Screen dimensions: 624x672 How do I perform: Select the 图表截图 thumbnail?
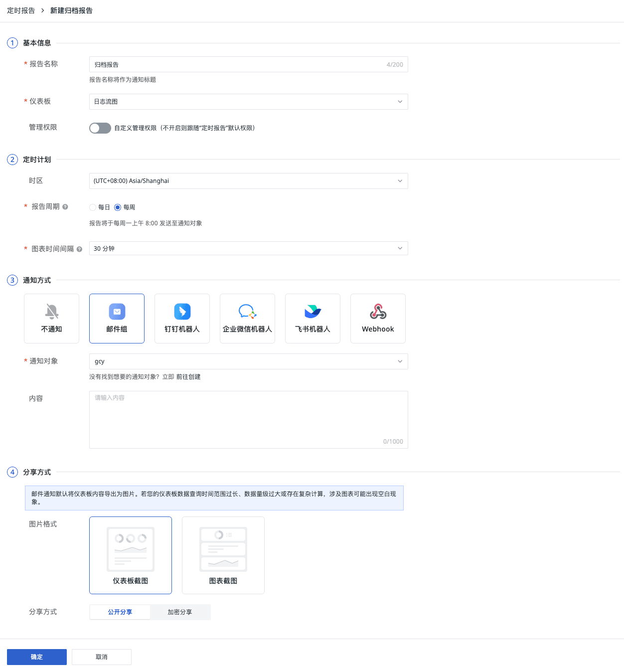(x=223, y=555)
